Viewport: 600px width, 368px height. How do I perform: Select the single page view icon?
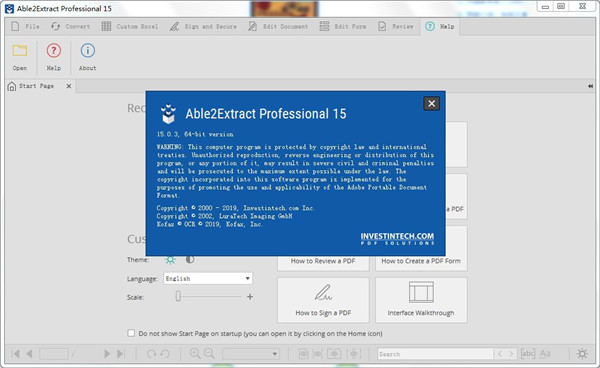point(303,354)
